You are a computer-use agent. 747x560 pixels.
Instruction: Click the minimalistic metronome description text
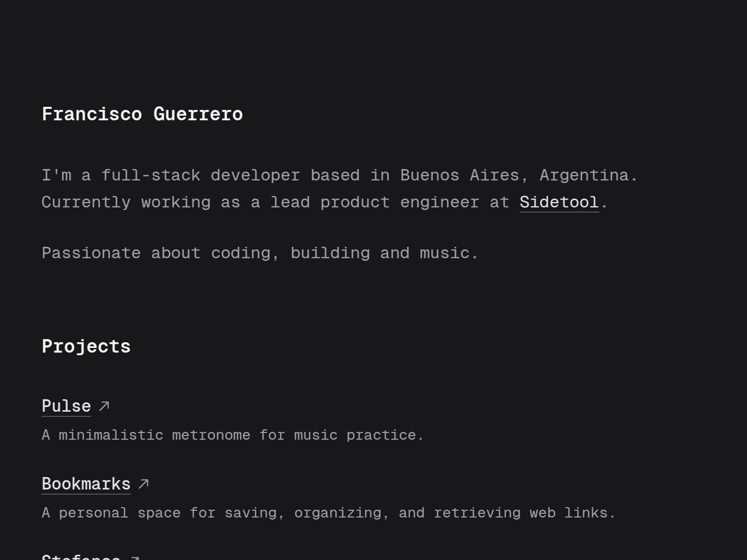coord(232,435)
